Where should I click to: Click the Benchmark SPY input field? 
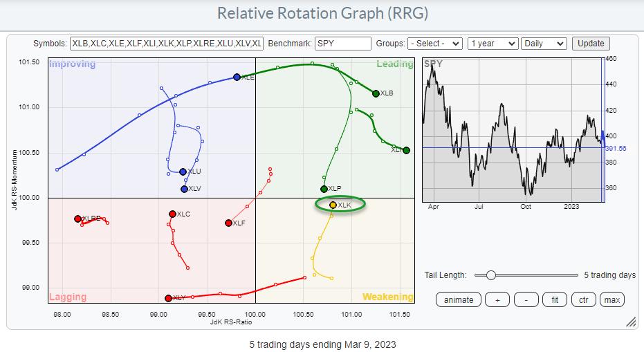tap(343, 44)
